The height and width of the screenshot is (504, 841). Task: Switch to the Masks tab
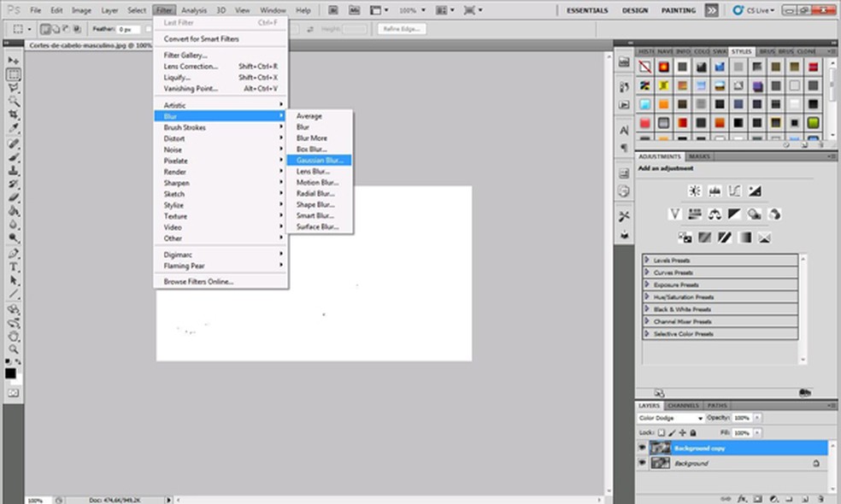(x=699, y=156)
